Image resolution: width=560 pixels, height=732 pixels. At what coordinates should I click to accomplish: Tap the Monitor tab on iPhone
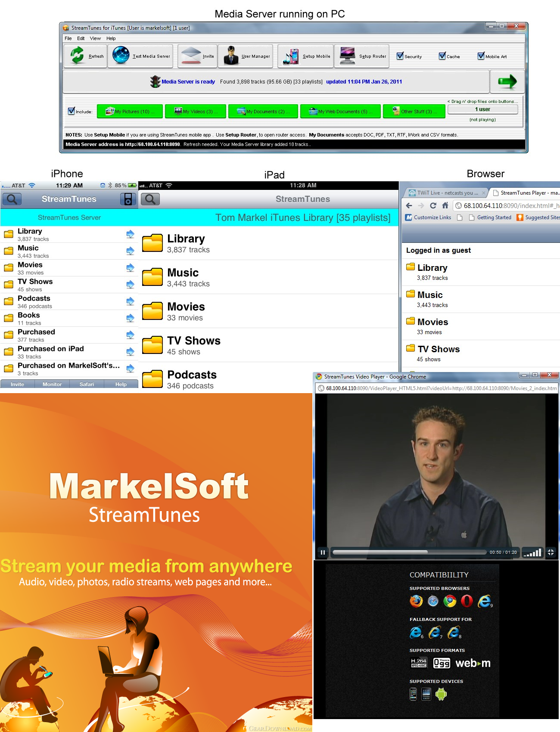[x=52, y=384]
